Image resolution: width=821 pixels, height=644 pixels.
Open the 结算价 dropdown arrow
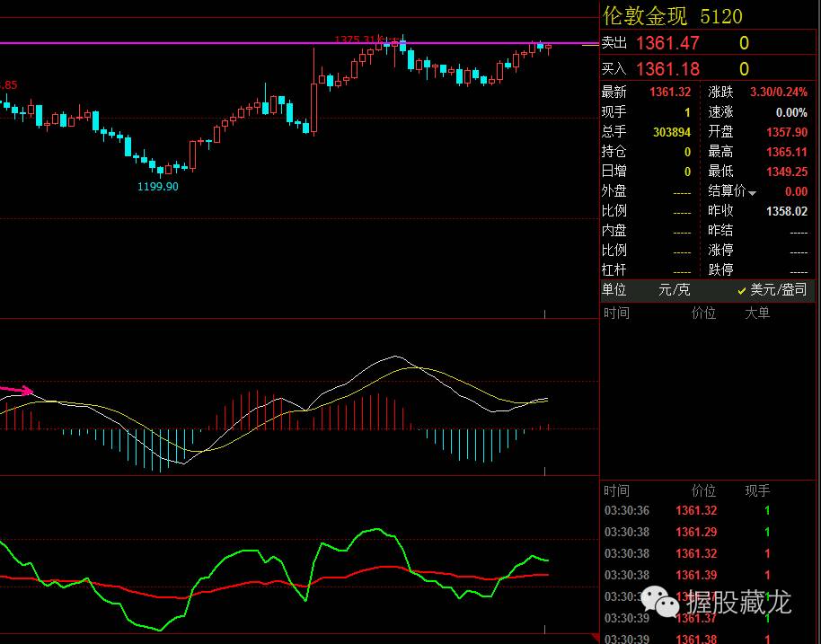[x=753, y=192]
